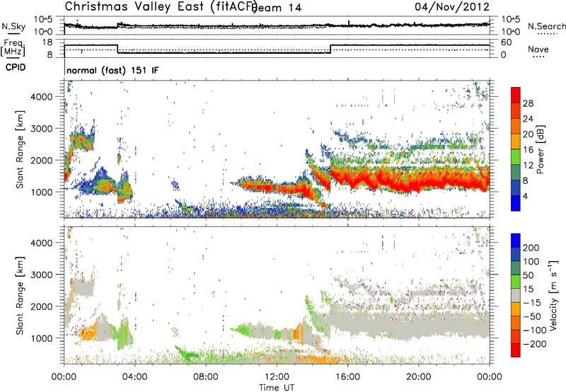This screenshot has height=392, width=566.
Task: Click the dotted line sample under 'N.Search'
Action: click(548, 34)
